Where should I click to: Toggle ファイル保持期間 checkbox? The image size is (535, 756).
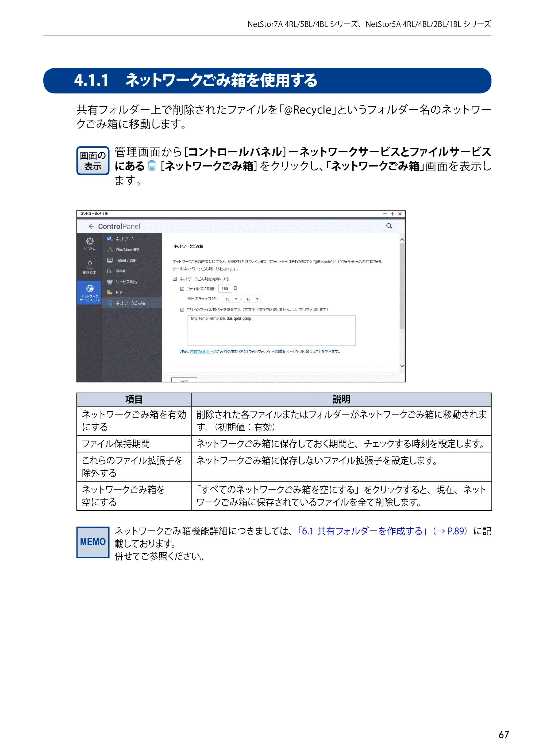182,289
